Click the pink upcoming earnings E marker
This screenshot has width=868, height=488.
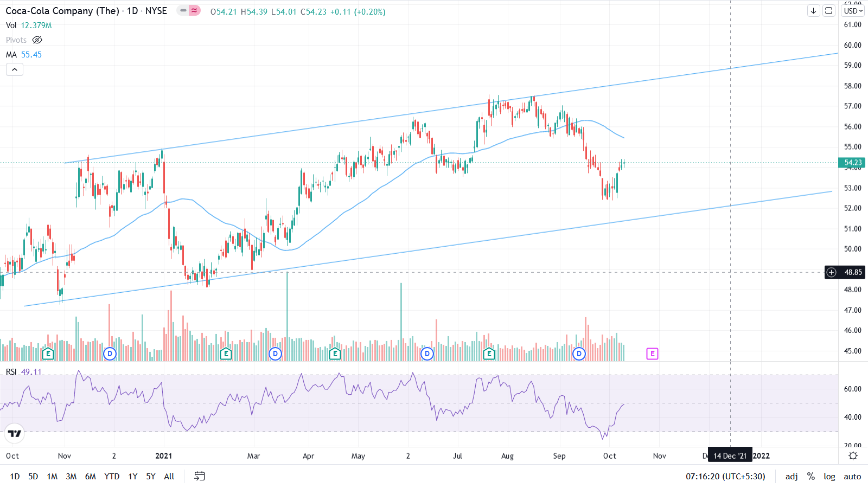652,354
